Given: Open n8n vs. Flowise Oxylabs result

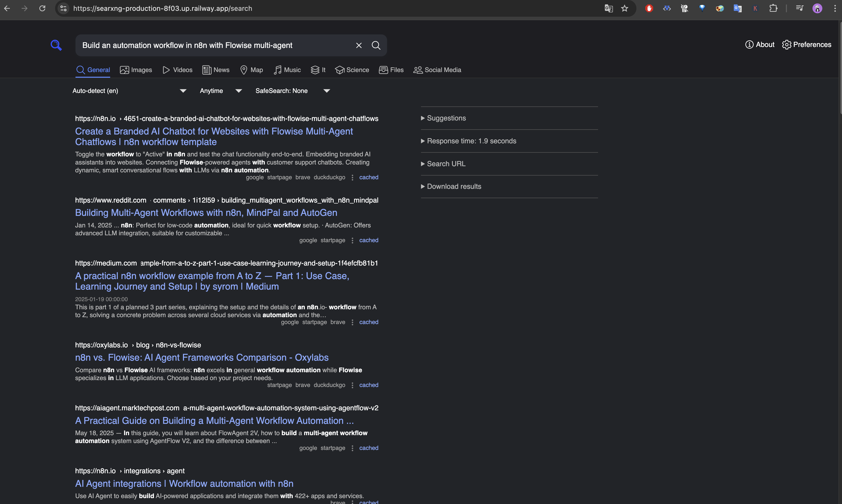Looking at the screenshot, I should [x=202, y=357].
